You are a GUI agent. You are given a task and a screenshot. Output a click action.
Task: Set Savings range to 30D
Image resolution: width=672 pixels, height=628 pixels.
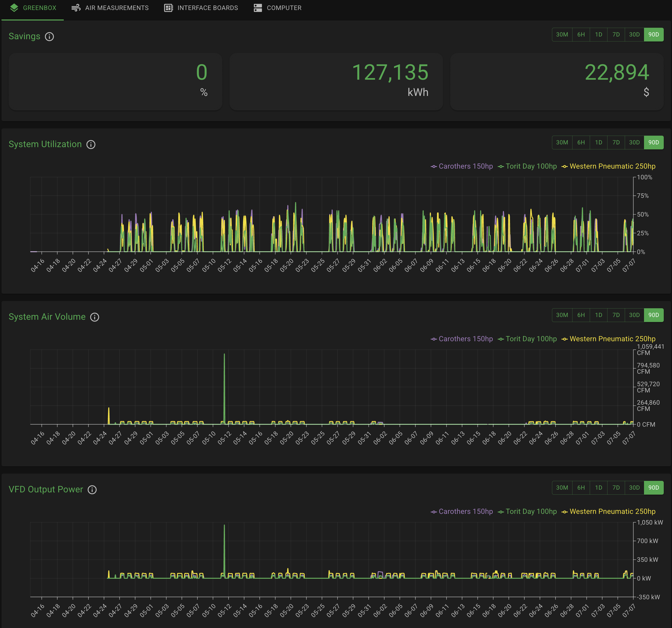(634, 34)
